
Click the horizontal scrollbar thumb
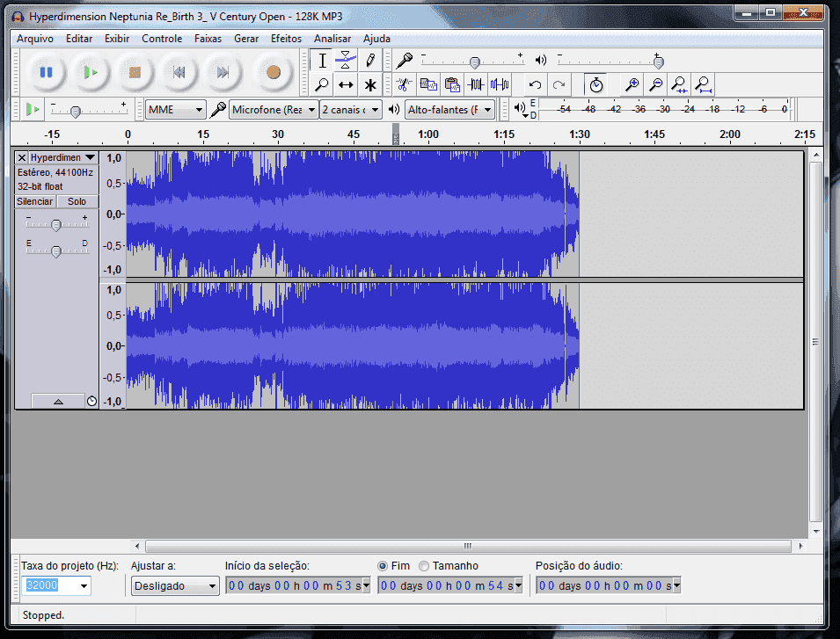coord(468,546)
